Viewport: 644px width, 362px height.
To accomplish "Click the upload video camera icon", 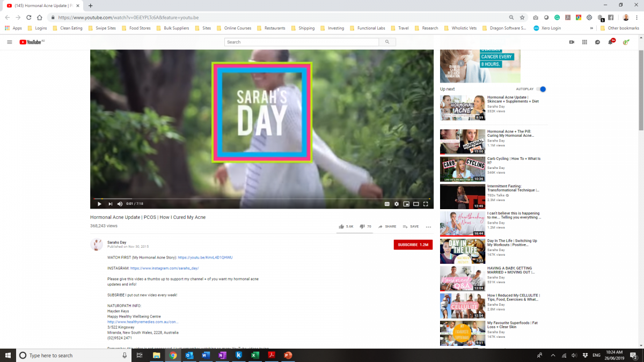I will coord(572,42).
